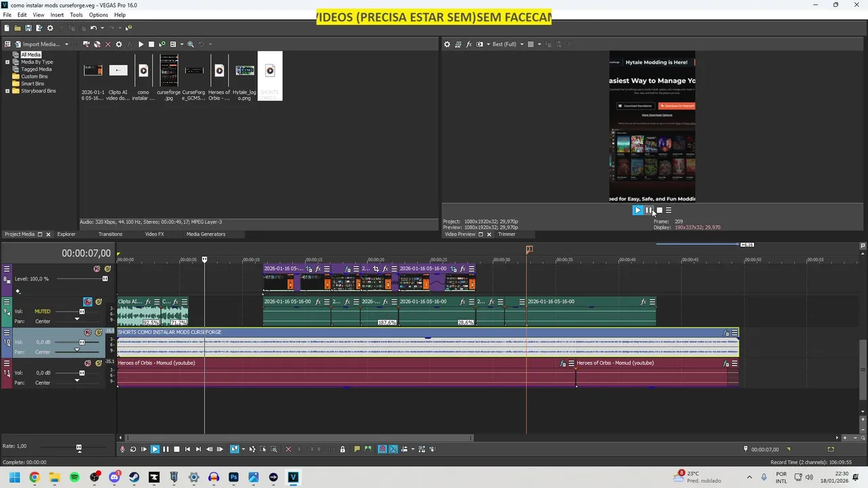Viewport: 868px width, 488px height.
Task: Go to start of project in transport
Action: (187, 449)
